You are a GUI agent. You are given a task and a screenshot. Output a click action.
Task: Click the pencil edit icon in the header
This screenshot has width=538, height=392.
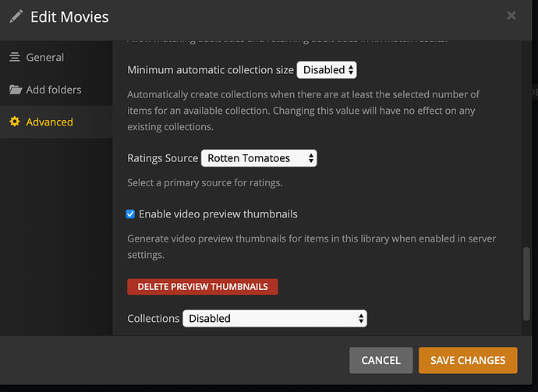coord(16,16)
